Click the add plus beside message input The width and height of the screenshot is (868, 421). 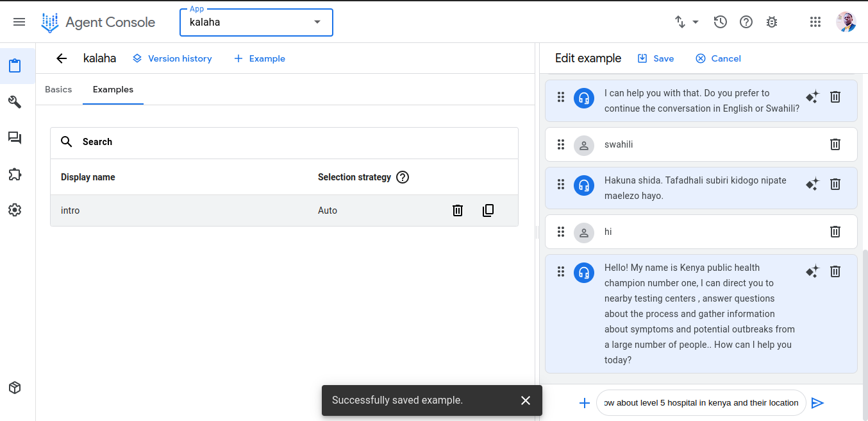tap(584, 403)
